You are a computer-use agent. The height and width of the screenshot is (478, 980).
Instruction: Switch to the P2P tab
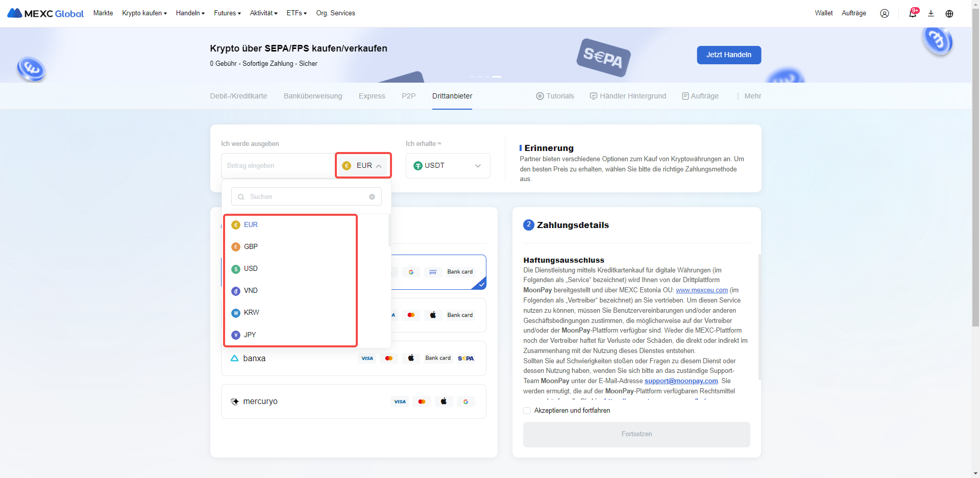[408, 96]
